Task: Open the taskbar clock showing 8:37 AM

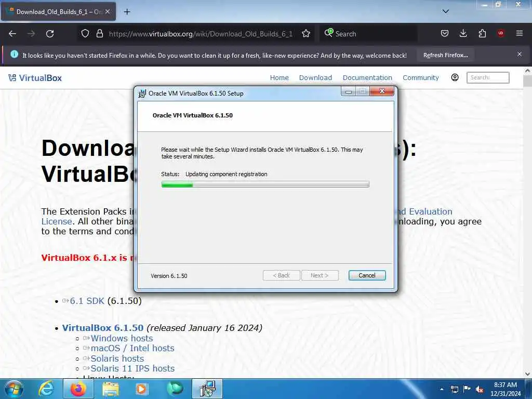Action: click(x=505, y=389)
